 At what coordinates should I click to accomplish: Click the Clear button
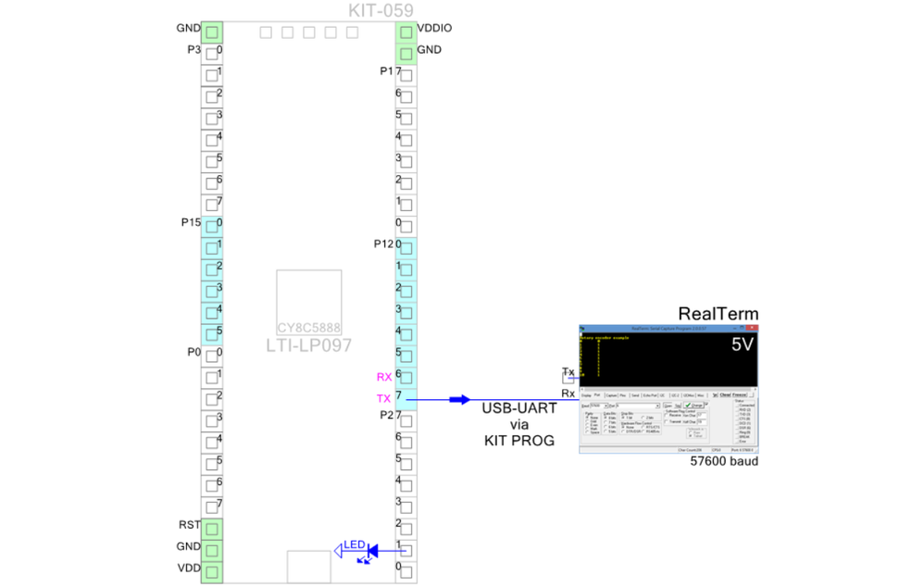tap(724, 394)
